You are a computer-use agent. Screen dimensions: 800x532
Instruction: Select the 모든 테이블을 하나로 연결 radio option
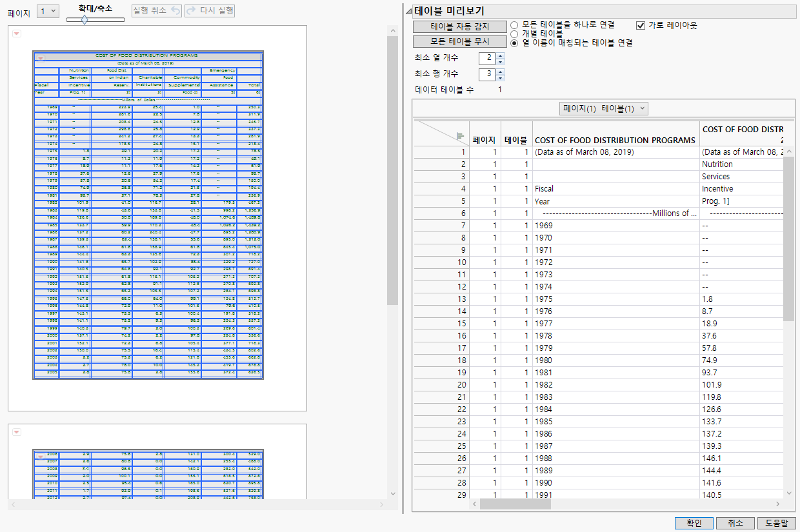514,25
